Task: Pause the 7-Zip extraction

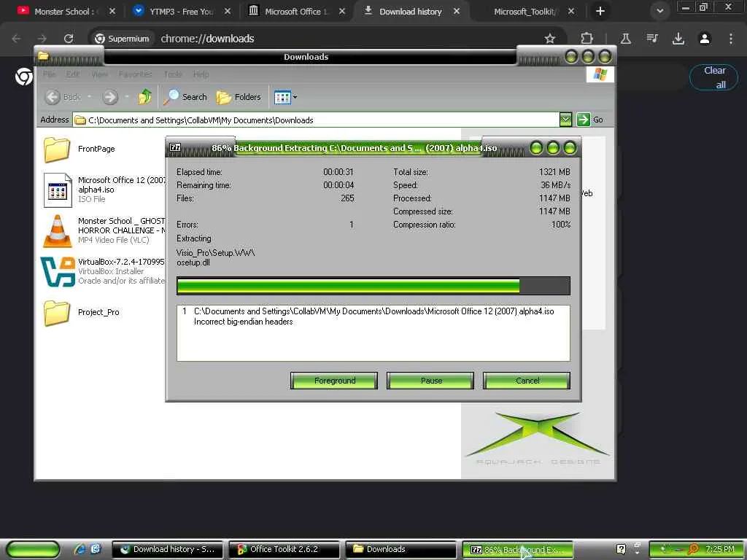Action: (x=430, y=381)
